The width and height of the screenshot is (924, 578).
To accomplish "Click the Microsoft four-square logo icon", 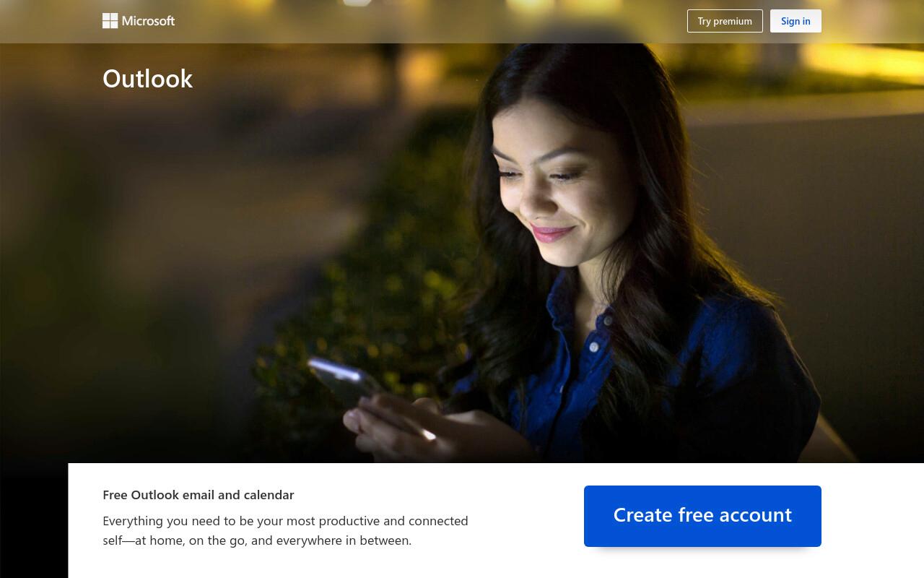I will tap(110, 21).
